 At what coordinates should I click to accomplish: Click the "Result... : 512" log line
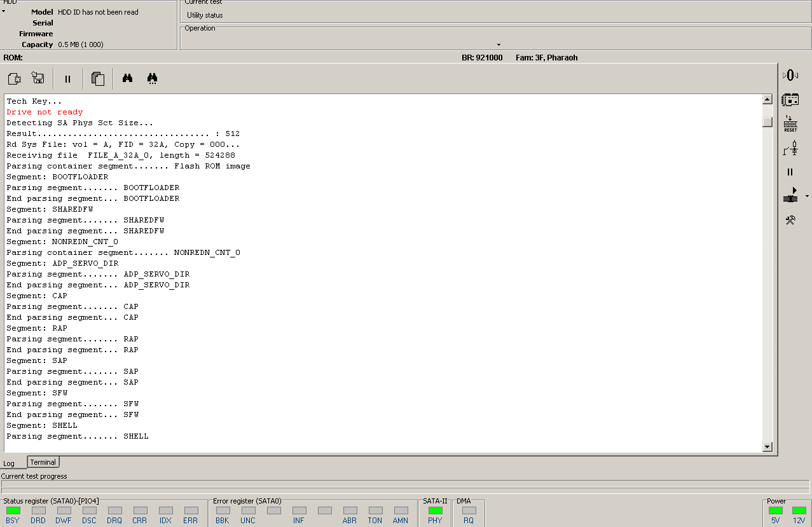[123, 133]
